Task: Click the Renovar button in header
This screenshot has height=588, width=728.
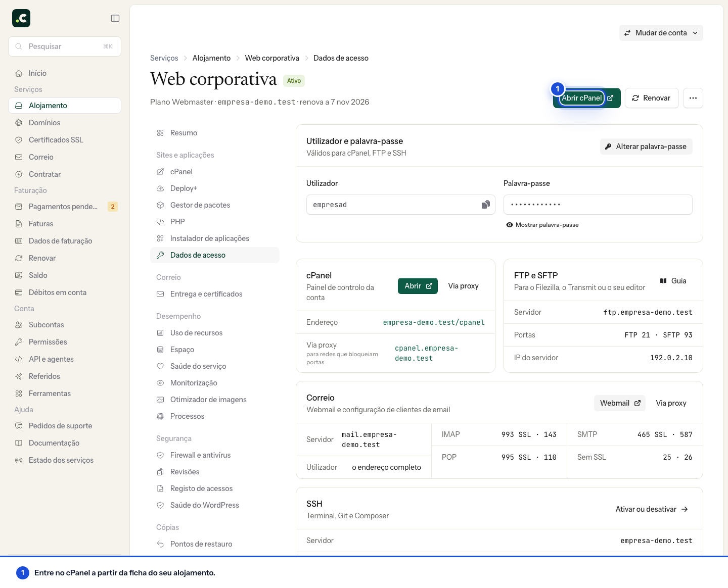Action: point(652,98)
